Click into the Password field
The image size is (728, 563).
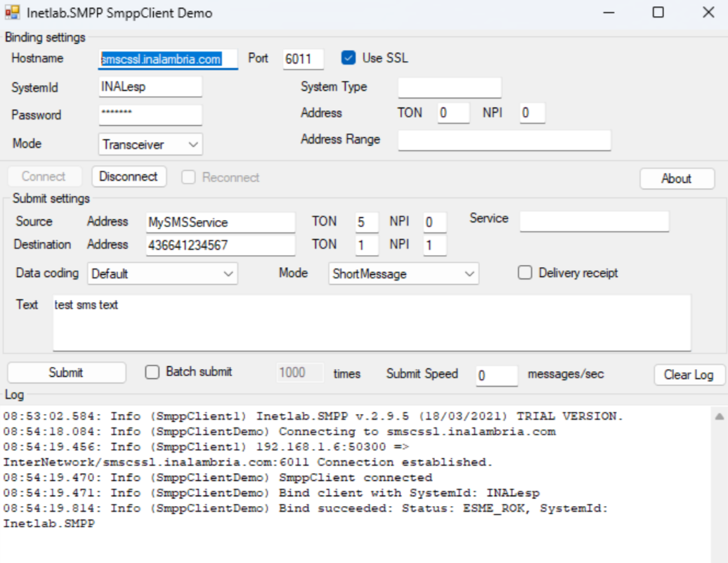pyautogui.click(x=150, y=115)
